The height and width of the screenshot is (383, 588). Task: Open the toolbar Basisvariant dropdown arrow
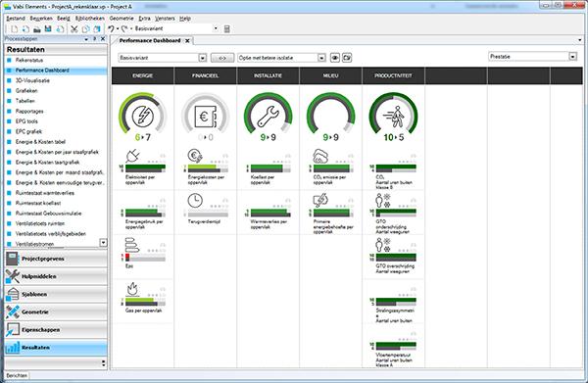coord(216,28)
